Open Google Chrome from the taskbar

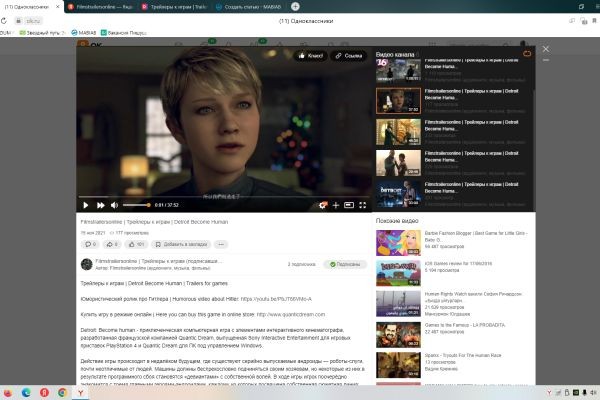tap(62, 393)
